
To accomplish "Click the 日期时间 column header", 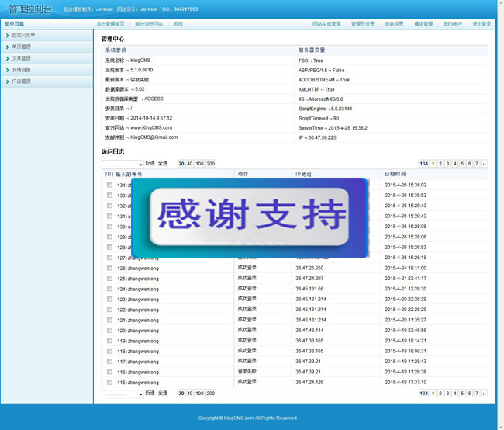I will (395, 174).
